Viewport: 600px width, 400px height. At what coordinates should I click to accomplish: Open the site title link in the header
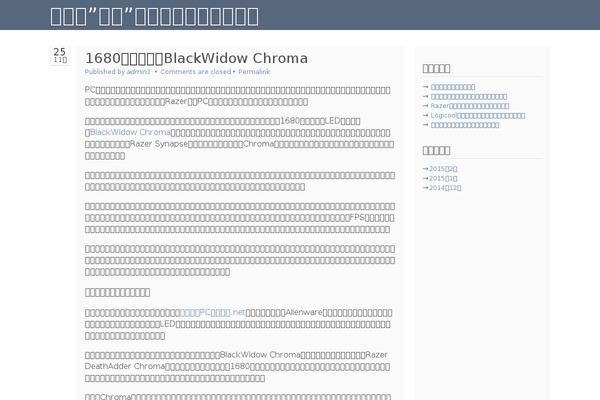tap(154, 16)
